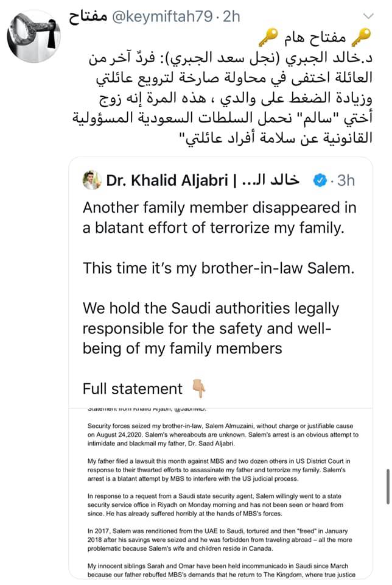Viewport: 392px width, 585px height.
Task: Click the pointing-down hand emoji
Action: [x=198, y=388]
